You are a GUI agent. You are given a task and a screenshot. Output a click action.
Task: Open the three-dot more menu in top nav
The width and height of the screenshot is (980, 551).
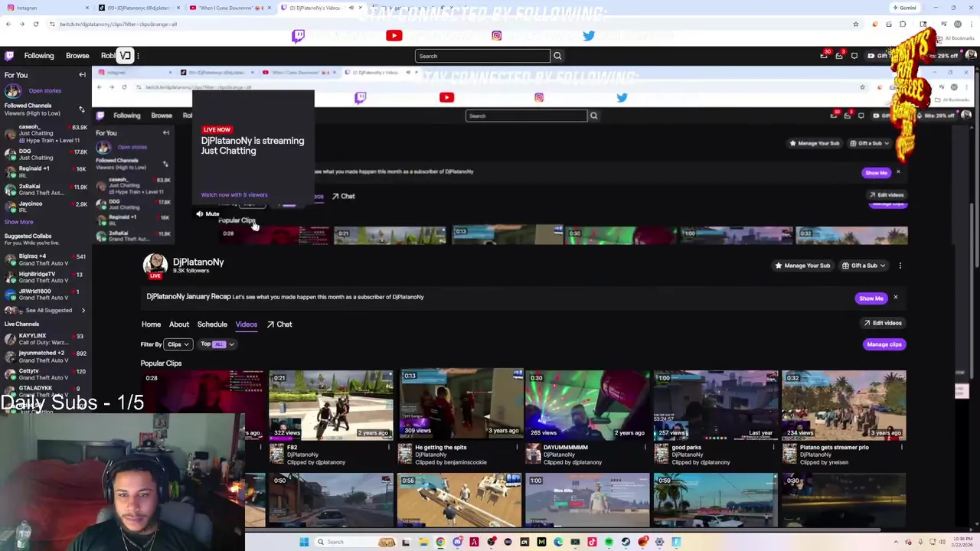click(x=139, y=56)
